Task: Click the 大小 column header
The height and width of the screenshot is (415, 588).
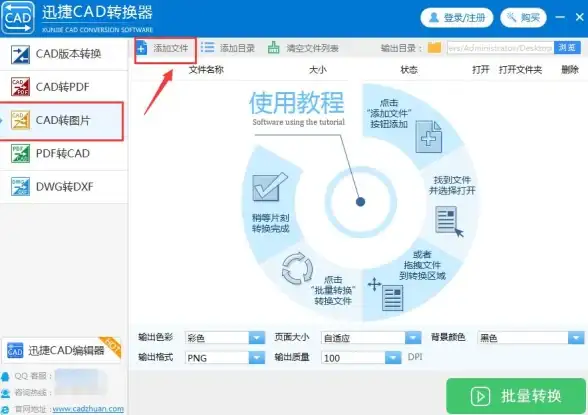Action: coord(318,70)
